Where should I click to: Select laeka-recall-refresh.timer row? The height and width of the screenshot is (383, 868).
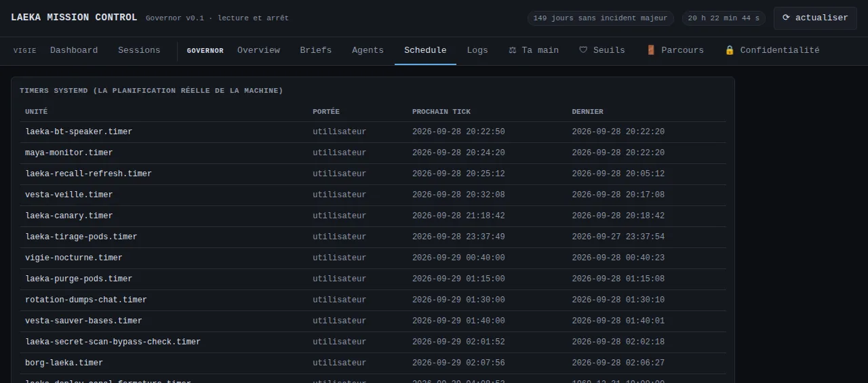[373, 174]
